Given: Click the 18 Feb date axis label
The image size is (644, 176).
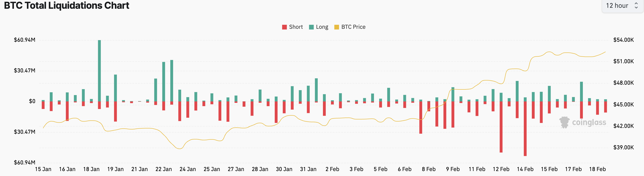Looking at the screenshot, I should click(x=597, y=169).
